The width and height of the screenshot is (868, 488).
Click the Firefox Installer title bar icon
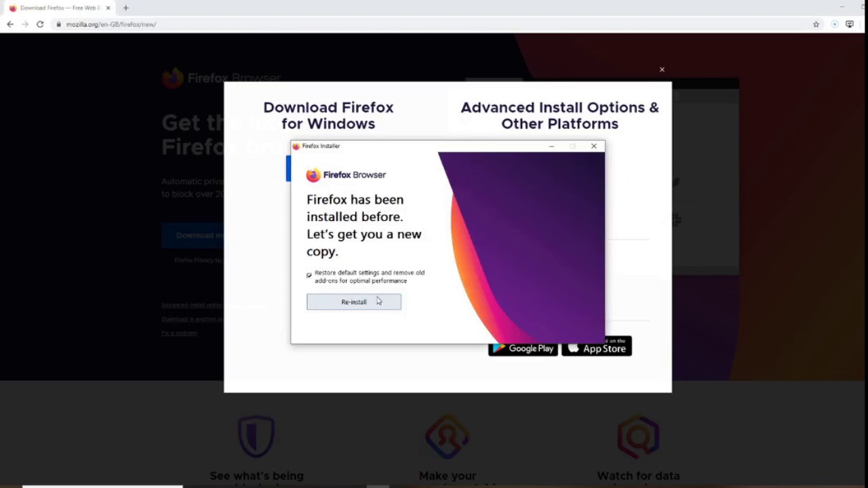click(x=296, y=146)
